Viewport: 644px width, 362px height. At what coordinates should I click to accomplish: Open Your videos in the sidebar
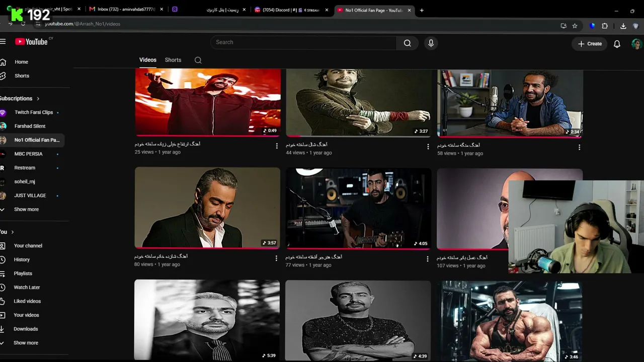26,315
